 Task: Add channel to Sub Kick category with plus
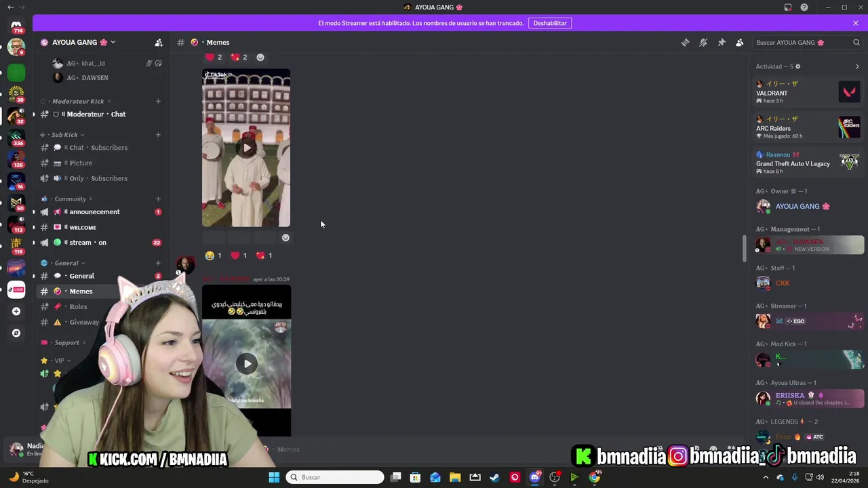click(x=158, y=135)
